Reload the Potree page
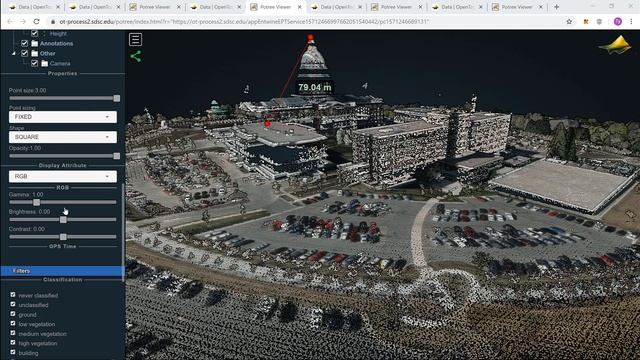640x360 pixels. (x=36, y=22)
